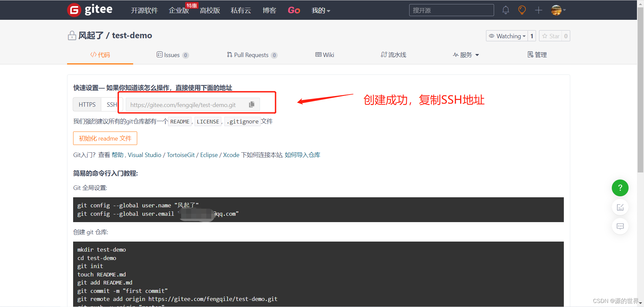Image resolution: width=644 pixels, height=307 pixels.
Task: Click the 'git remote add origin' line
Action: (x=177, y=299)
